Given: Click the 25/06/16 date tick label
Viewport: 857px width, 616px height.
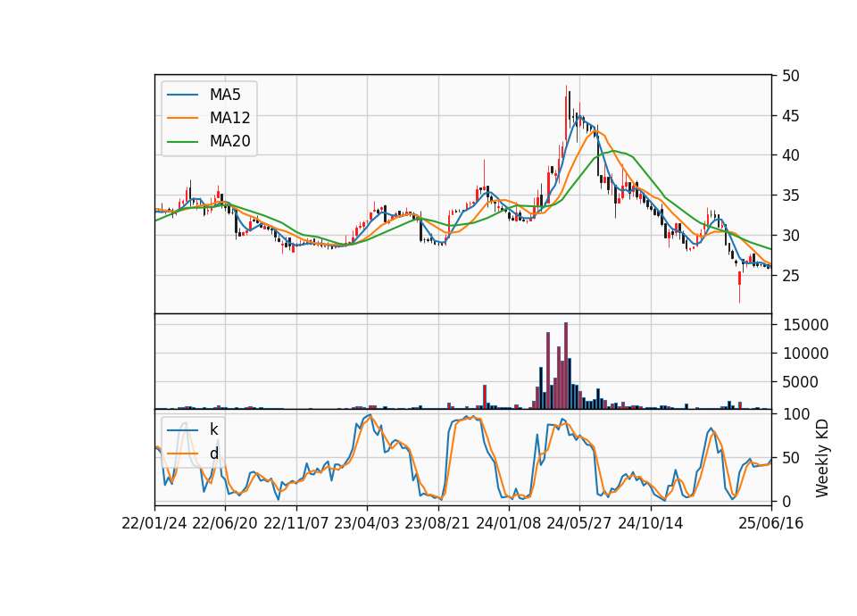Looking at the screenshot, I should click(x=771, y=523).
